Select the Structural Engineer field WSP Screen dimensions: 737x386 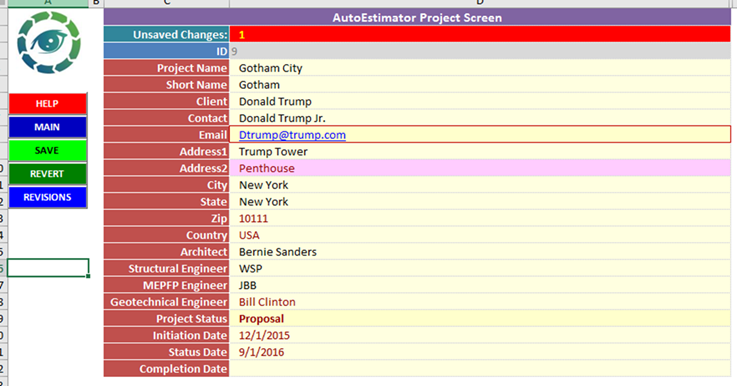point(480,268)
